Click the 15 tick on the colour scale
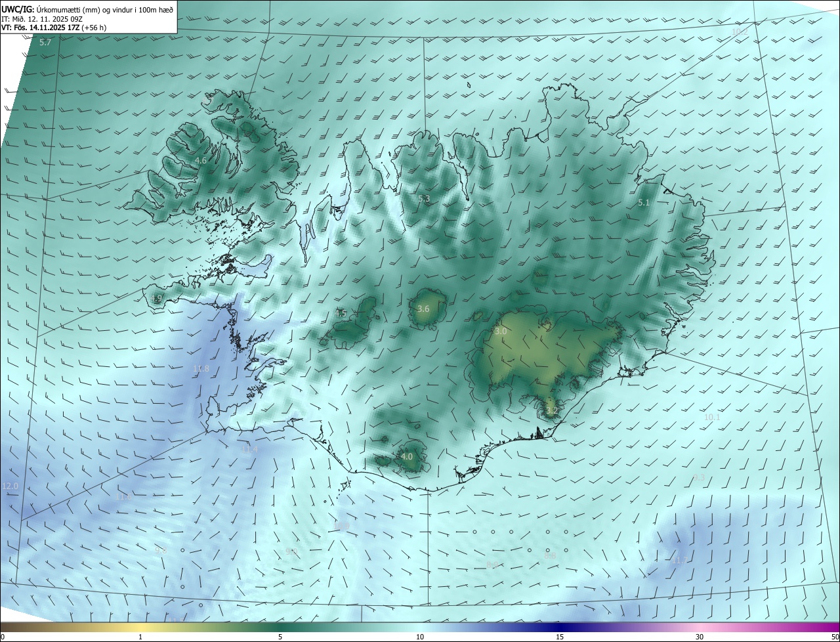840x642 pixels. pyautogui.click(x=560, y=637)
